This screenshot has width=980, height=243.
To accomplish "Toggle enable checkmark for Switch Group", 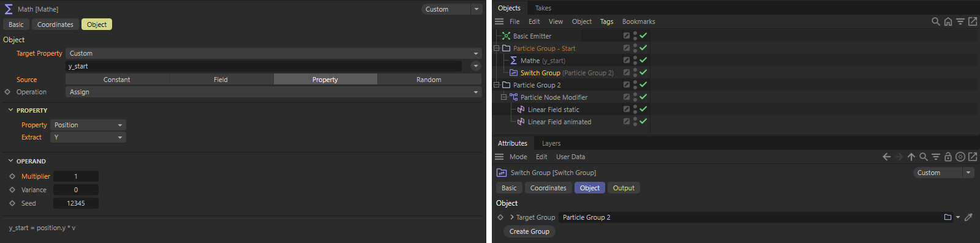I will 643,72.
